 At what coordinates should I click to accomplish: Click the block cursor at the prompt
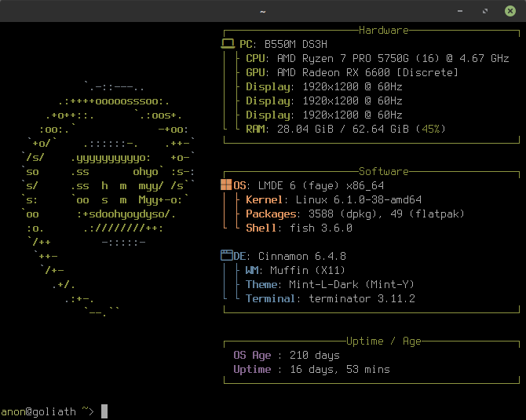[x=104, y=411]
